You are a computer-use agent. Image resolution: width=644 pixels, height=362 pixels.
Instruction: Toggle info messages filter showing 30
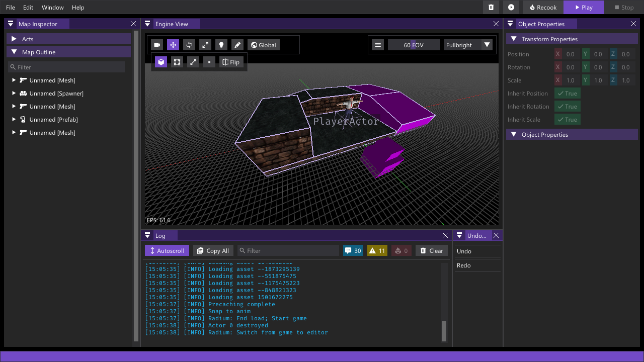[x=353, y=250]
